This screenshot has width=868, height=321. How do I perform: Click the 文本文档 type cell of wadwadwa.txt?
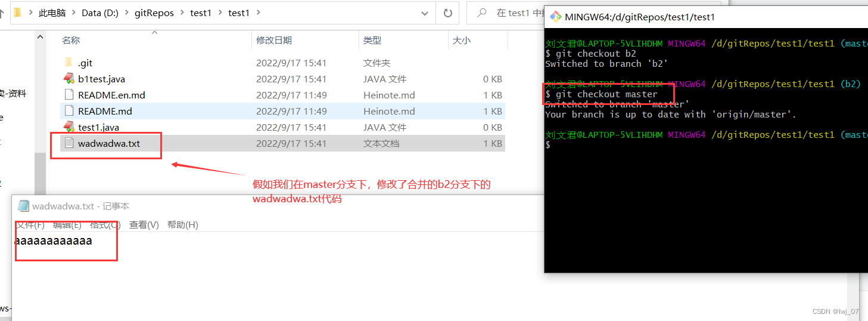tap(381, 143)
